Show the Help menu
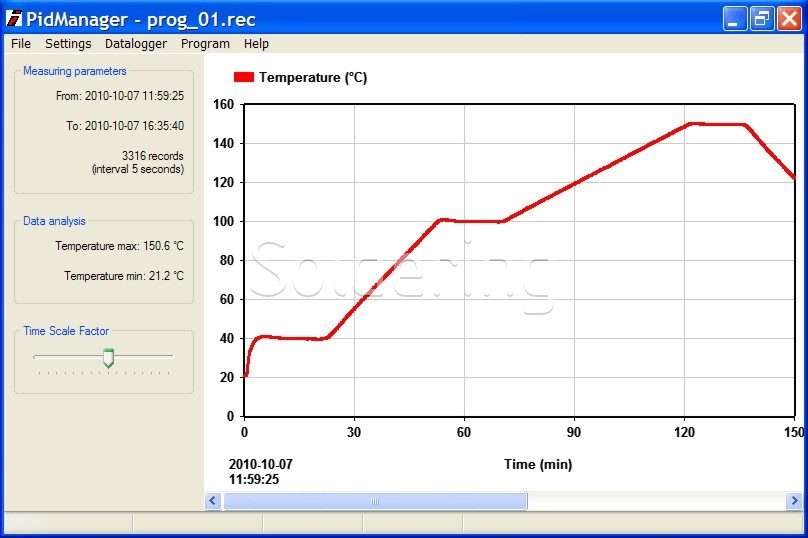Image resolution: width=808 pixels, height=538 pixels. (x=257, y=44)
